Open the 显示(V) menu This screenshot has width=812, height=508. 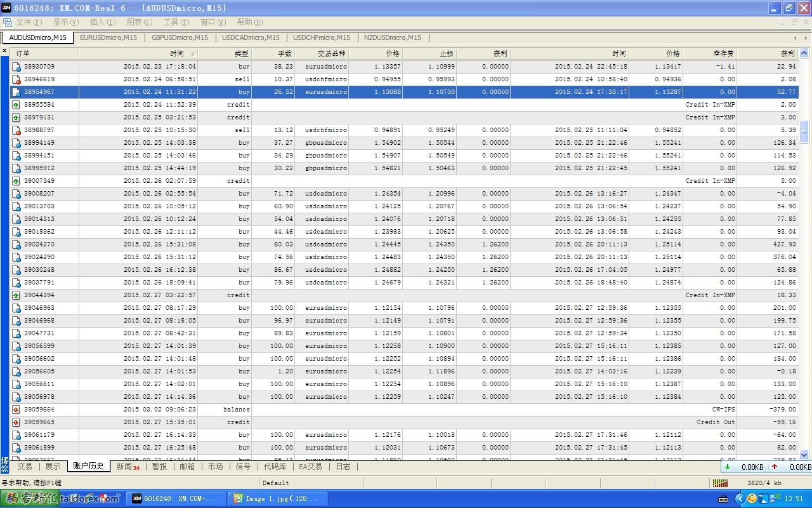pyautogui.click(x=65, y=22)
